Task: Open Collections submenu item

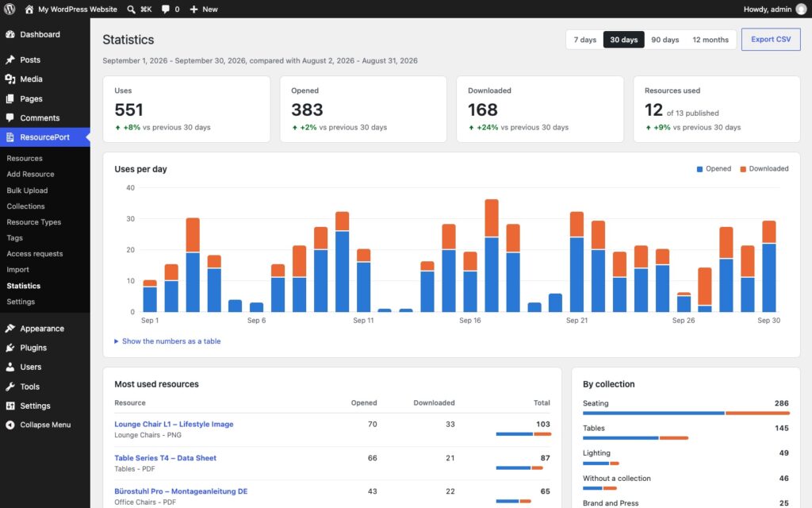Action: (25, 206)
